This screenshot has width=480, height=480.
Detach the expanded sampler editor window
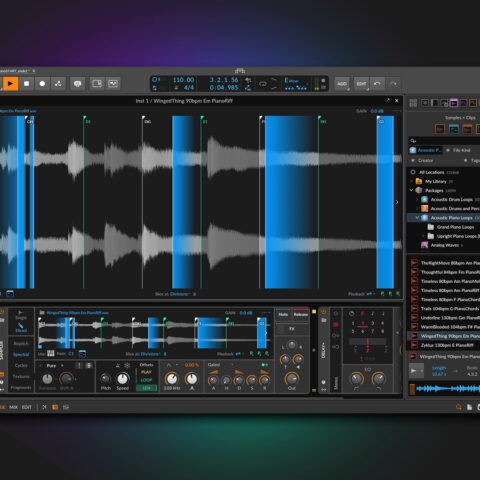click(388, 100)
